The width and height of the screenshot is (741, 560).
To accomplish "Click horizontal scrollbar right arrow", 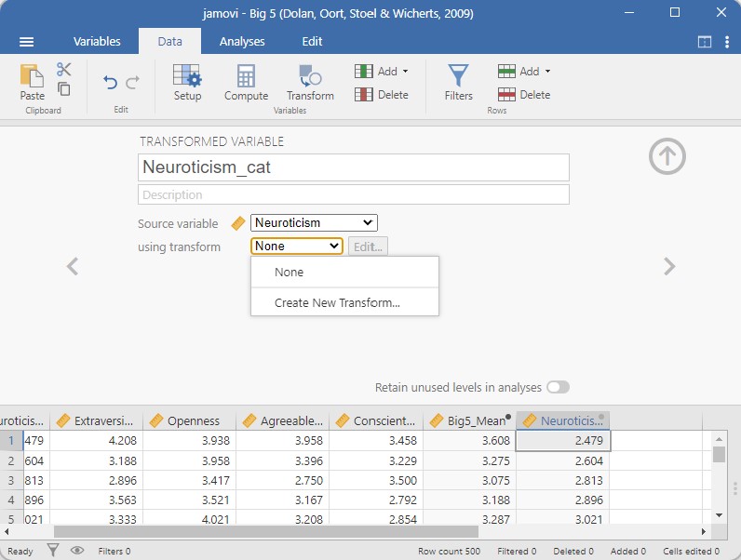I will point(703,532).
